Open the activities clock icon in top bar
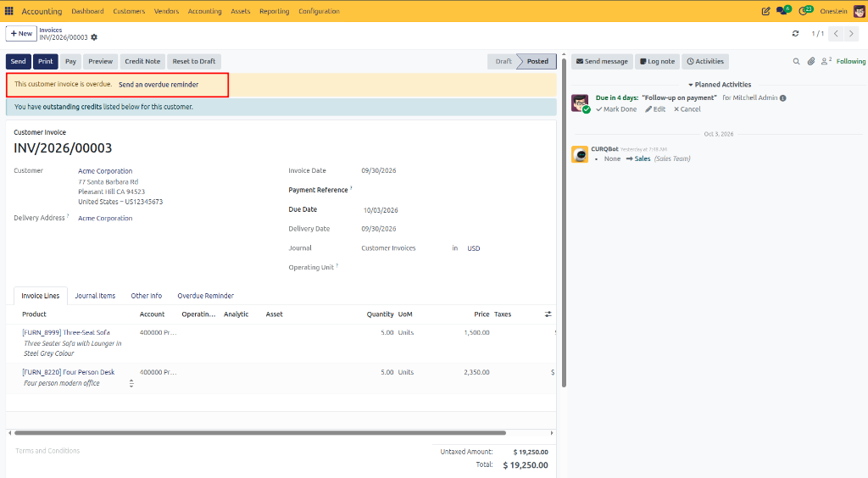This screenshot has height=478, width=868. pyautogui.click(x=805, y=10)
